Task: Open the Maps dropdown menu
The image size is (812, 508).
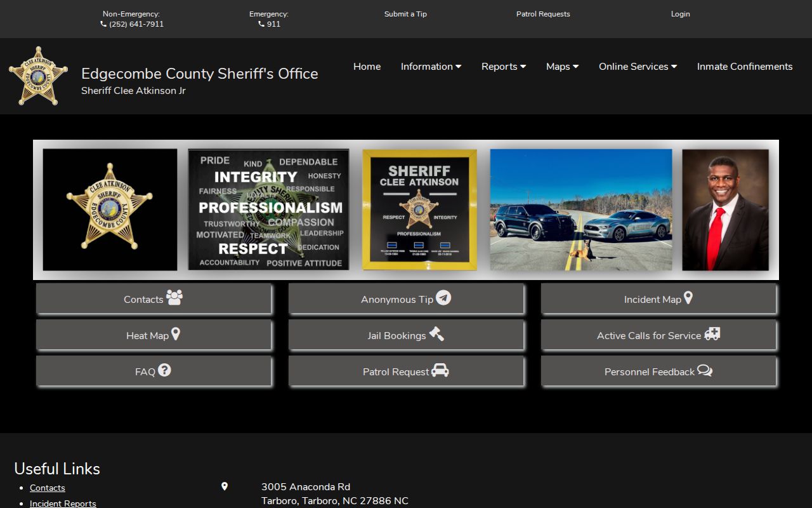Action: click(x=562, y=67)
